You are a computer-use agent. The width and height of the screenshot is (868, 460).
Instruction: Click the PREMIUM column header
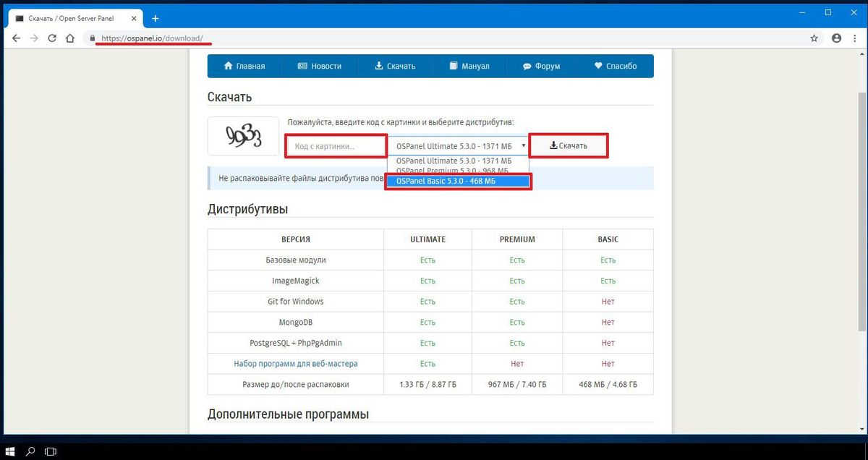[517, 239]
